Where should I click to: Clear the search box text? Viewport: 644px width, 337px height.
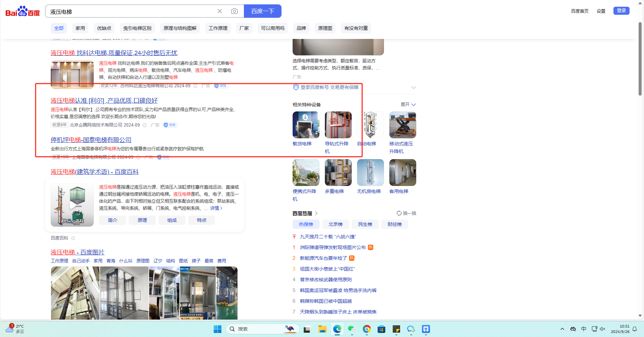pyautogui.click(x=220, y=11)
